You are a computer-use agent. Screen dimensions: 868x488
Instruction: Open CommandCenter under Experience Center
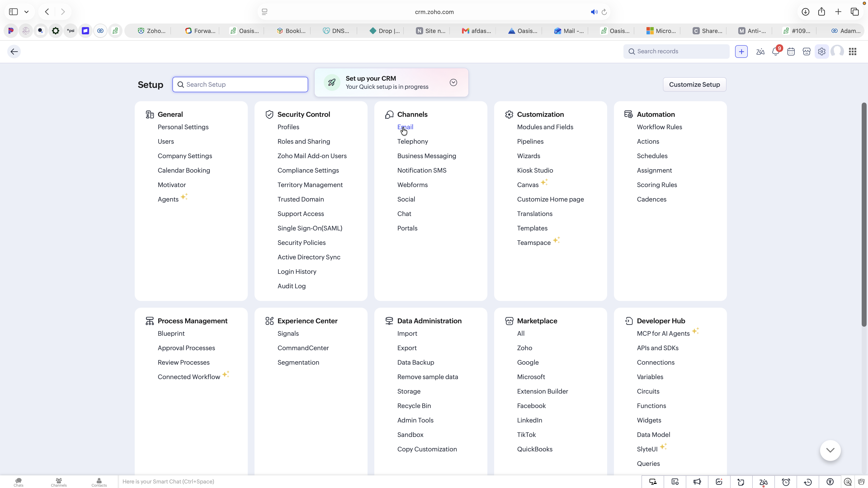[303, 348]
